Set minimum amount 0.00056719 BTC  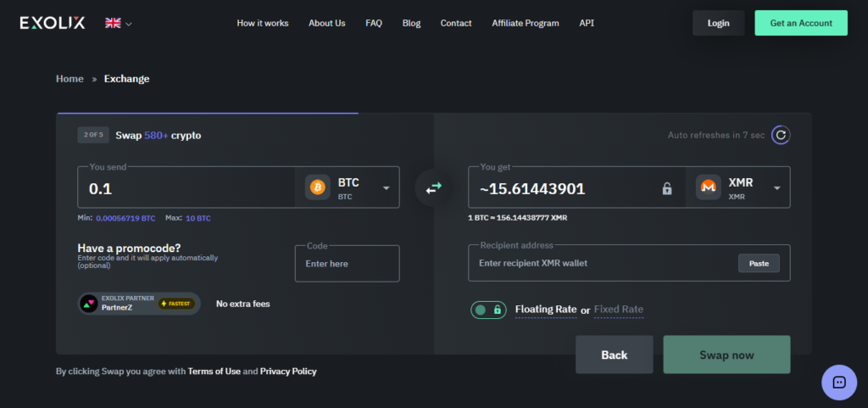pos(125,218)
